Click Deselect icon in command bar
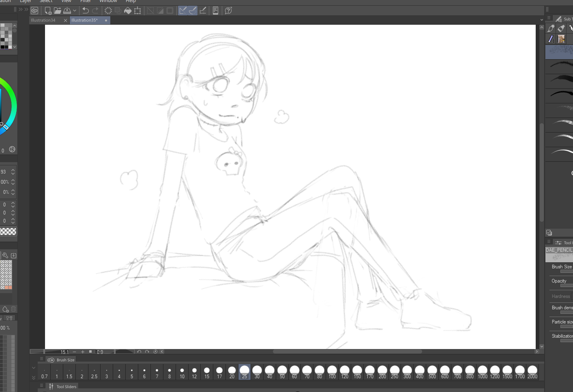Image resolution: width=573 pixels, height=392 pixels. coord(150,11)
